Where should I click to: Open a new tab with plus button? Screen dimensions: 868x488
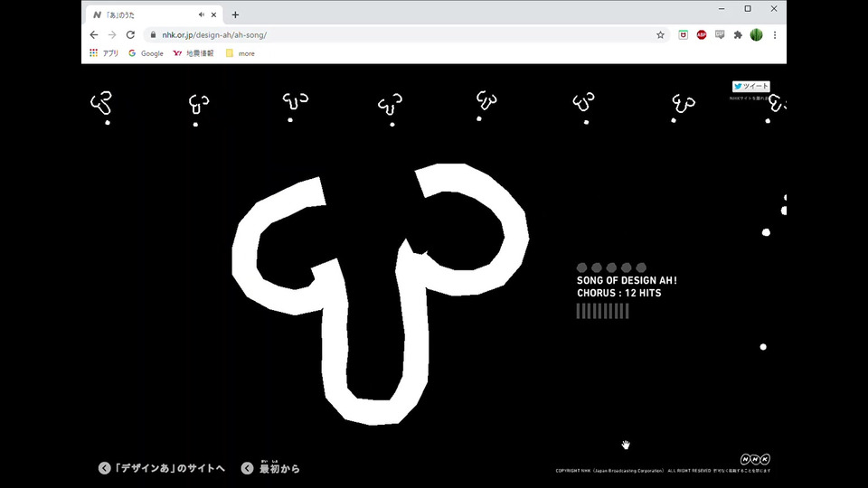(x=235, y=15)
